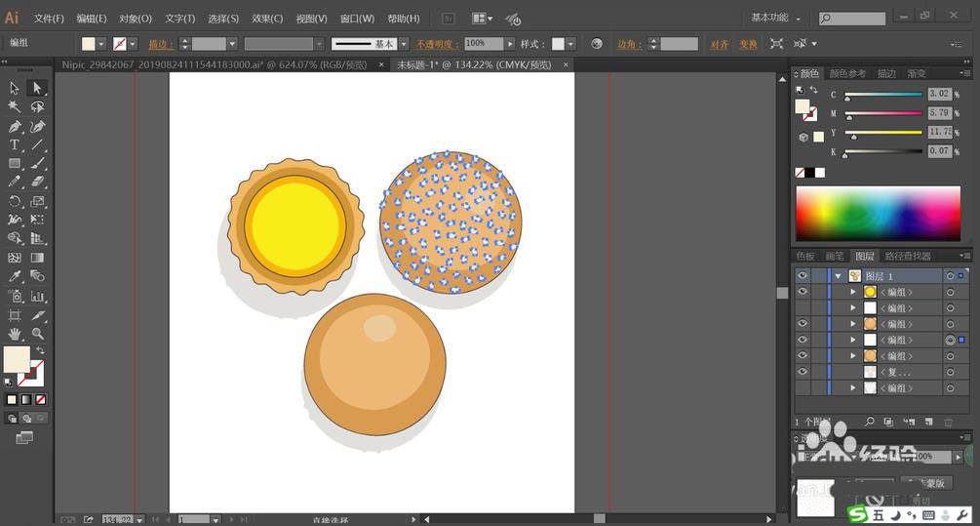
Task: Open the 窗口(W) menu
Action: pyautogui.click(x=357, y=19)
